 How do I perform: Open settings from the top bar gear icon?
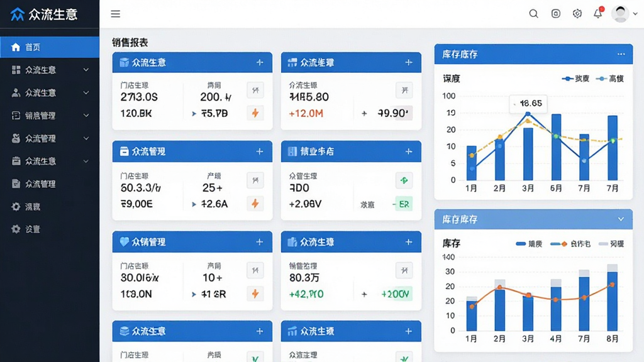(577, 14)
